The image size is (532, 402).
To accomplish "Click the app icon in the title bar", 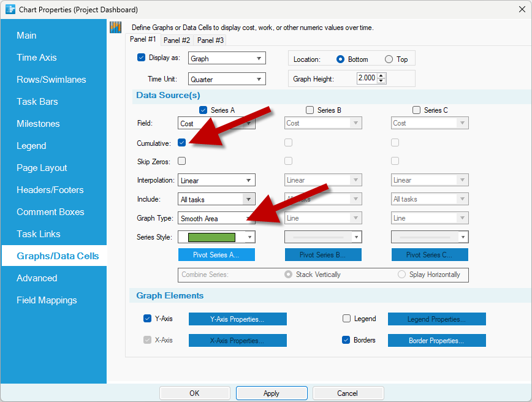I will [10, 10].
